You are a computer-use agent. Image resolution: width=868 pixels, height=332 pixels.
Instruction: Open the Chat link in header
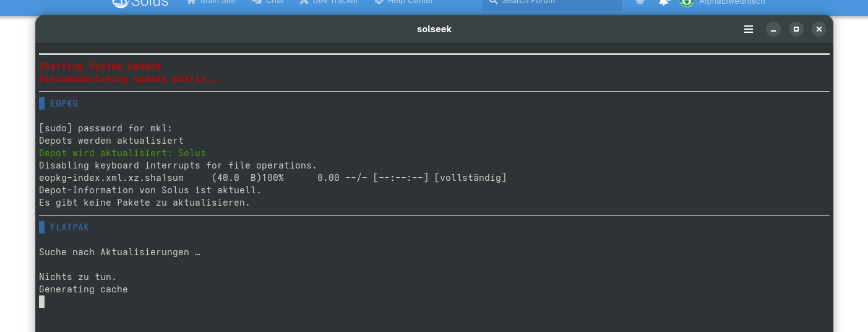tap(268, 2)
